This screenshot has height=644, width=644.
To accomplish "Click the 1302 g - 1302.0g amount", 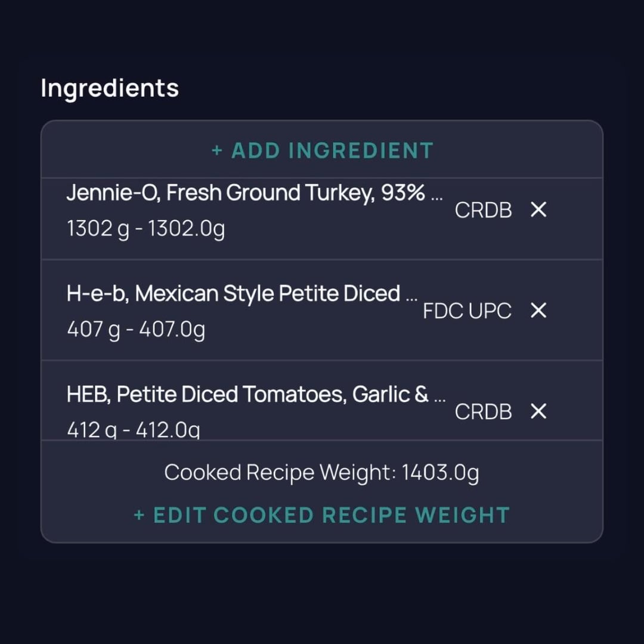I will pos(145,229).
